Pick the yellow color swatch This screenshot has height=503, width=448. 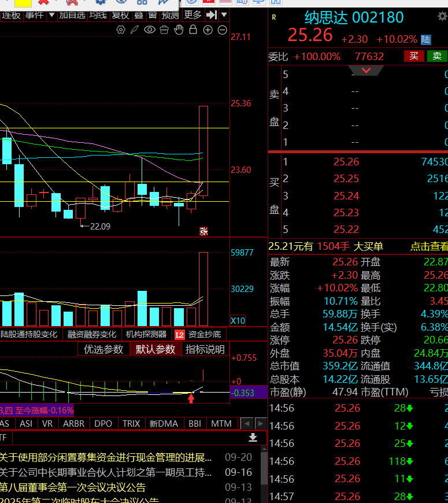23,3
